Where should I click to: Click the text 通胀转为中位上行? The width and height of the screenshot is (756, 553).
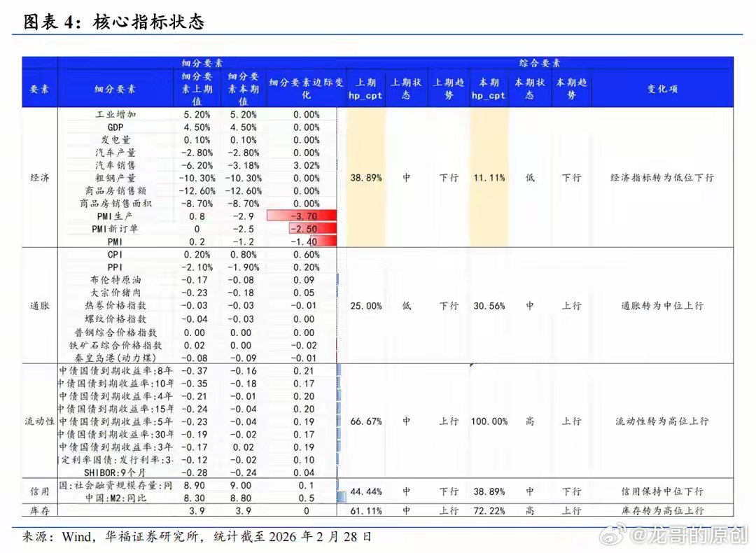[662, 306]
